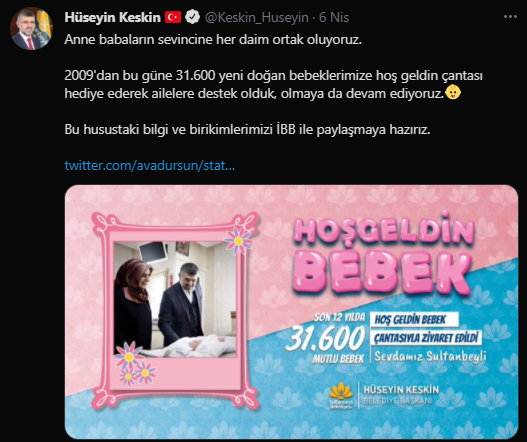Click the 6 Nis tweet timestamp
This screenshot has width=527, height=442.
pos(334,17)
